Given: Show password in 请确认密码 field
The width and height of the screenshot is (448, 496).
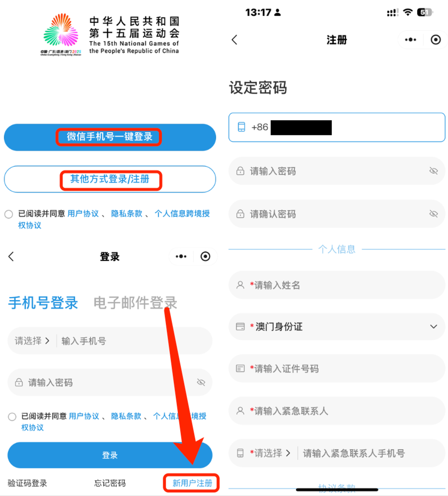Looking at the screenshot, I should [x=433, y=214].
